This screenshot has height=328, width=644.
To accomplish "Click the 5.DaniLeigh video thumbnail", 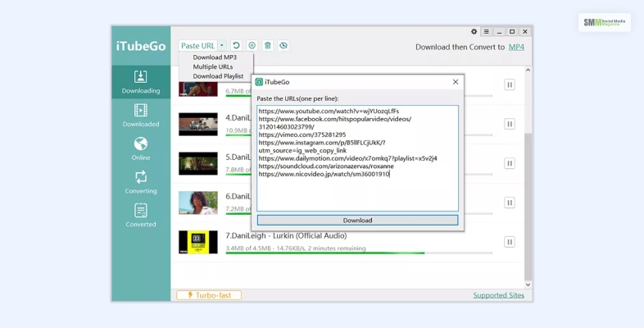I will tap(198, 163).
